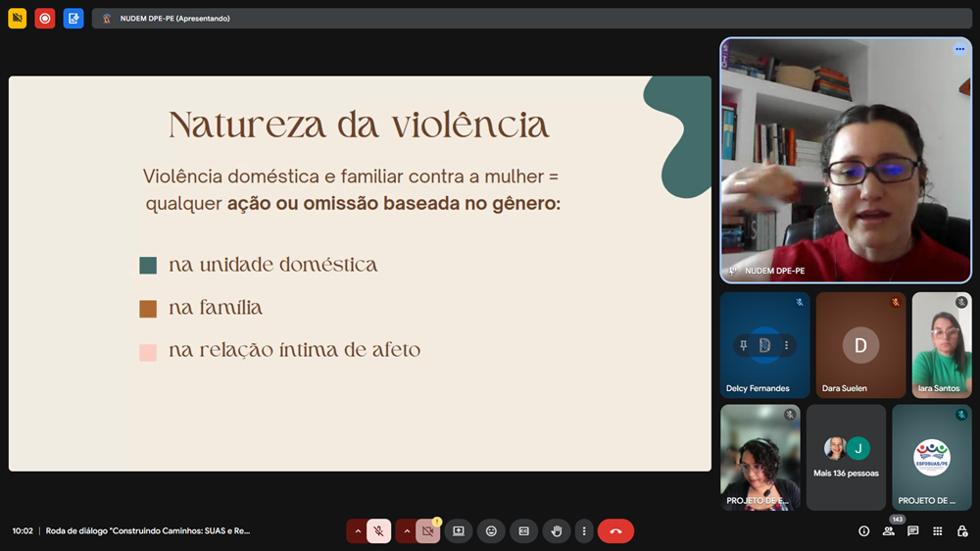The height and width of the screenshot is (551, 980).
Task: Open three-dot menu on Delcy Fernandes tile
Action: [786, 345]
